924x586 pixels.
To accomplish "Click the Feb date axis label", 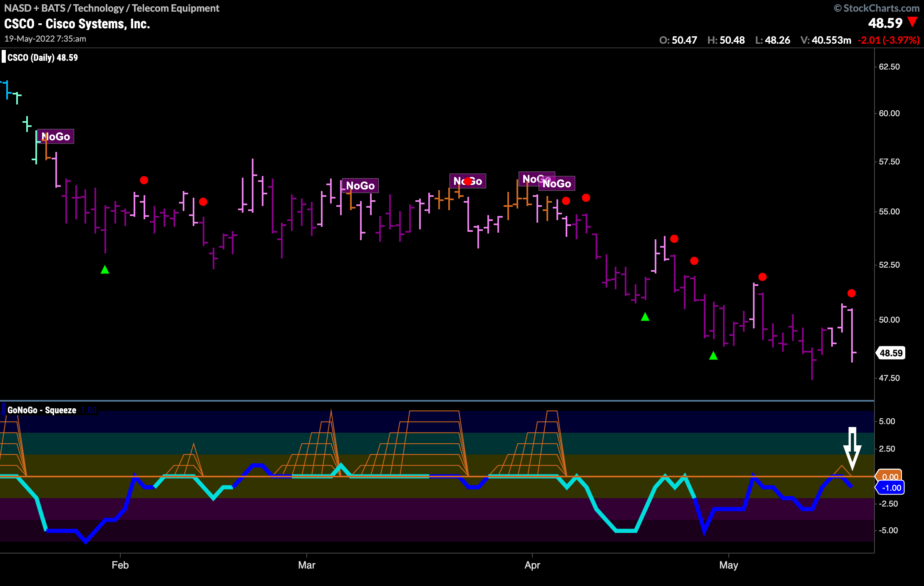I will 120,565.
